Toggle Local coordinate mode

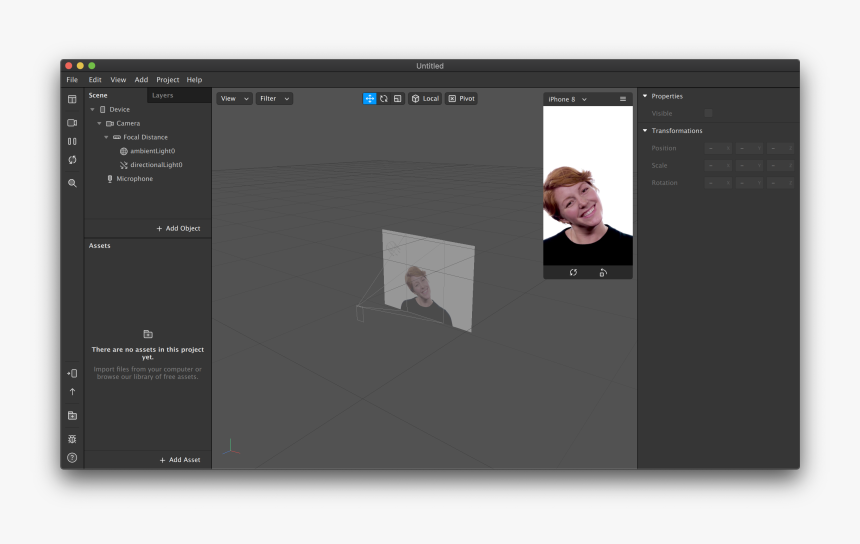425,99
